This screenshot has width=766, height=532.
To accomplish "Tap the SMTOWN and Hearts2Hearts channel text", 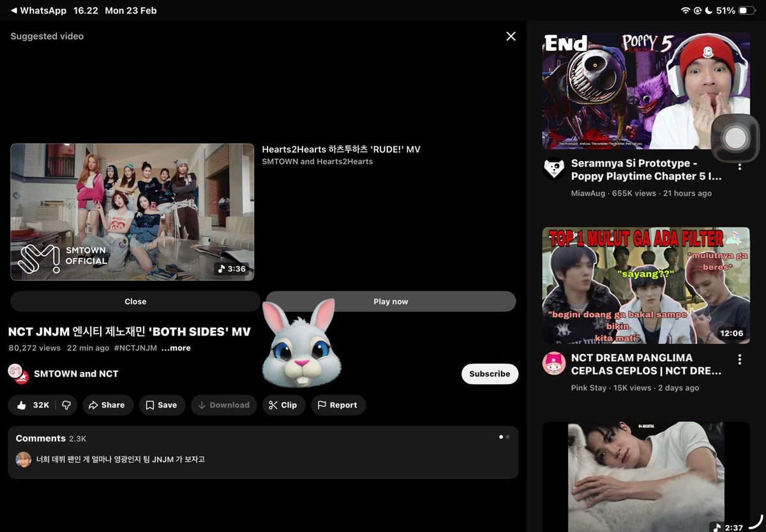I will [x=317, y=161].
